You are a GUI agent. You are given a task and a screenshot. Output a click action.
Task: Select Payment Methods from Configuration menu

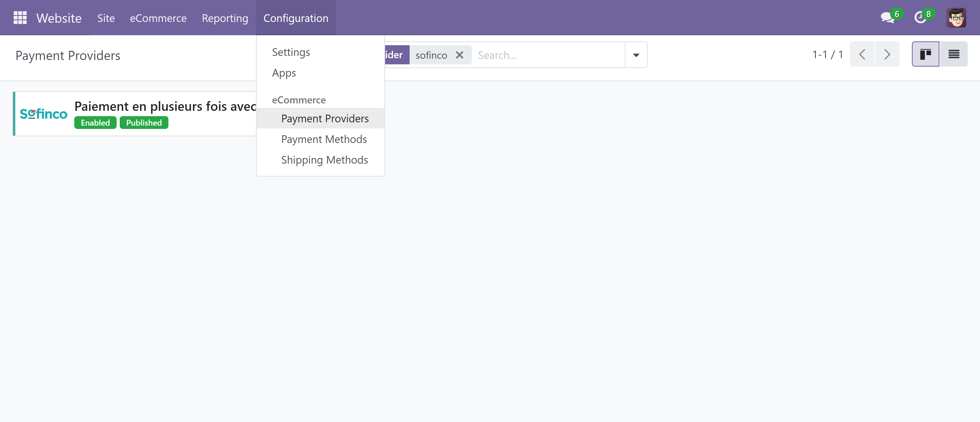(x=324, y=139)
